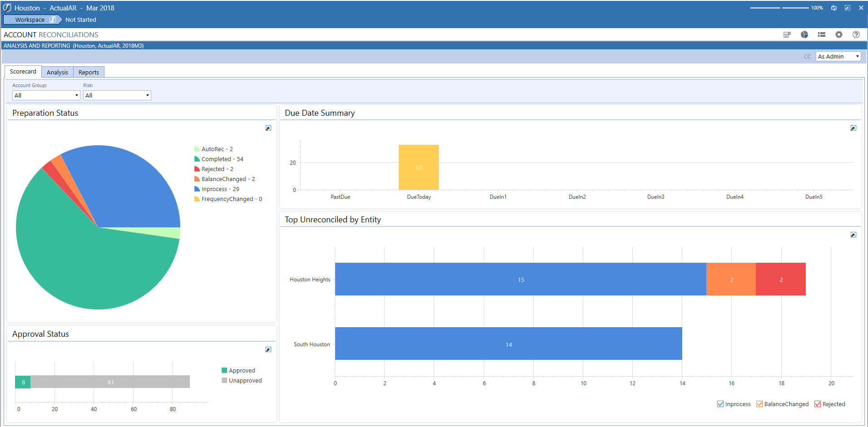
Task: Select the 'Completed - 54' legend label
Action: (223, 159)
